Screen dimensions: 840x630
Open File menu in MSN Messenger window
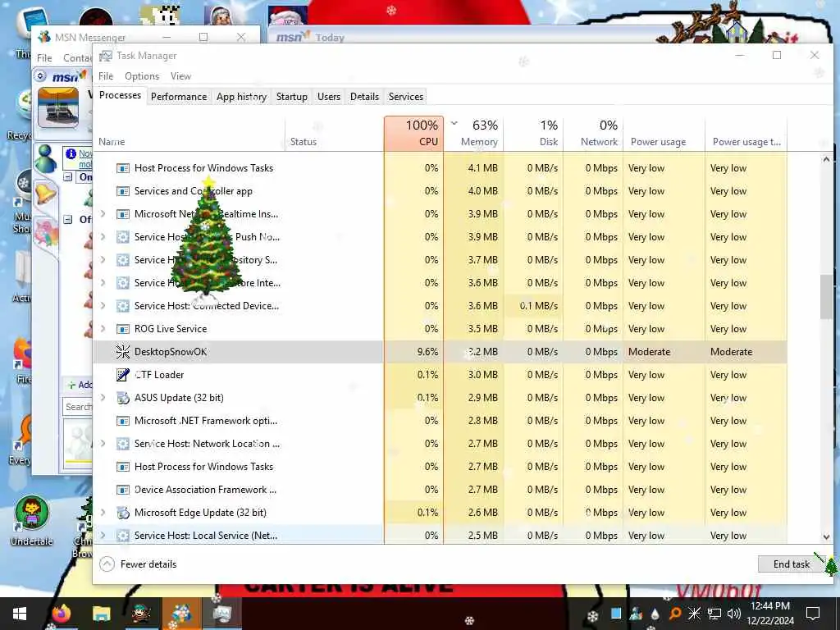(44, 58)
